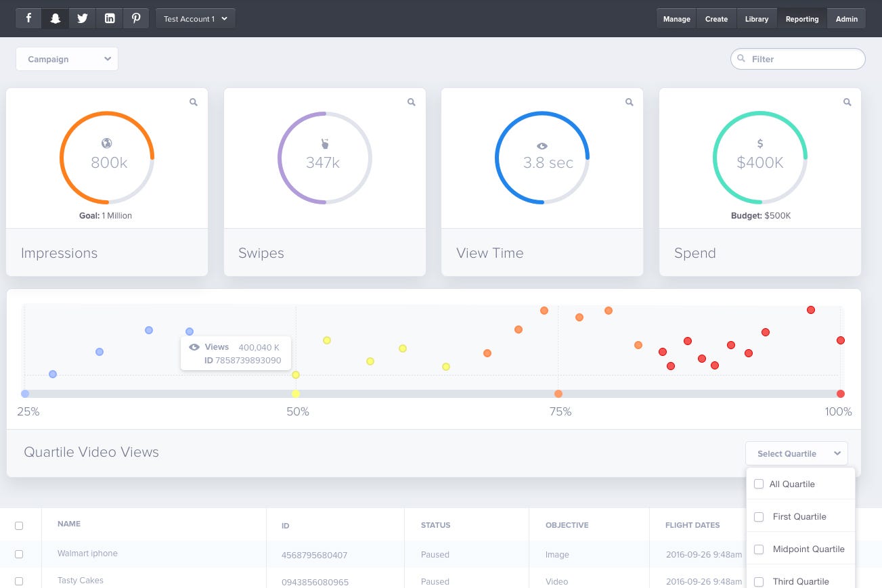Enable the Midpoint Quartile checkbox

pyautogui.click(x=759, y=549)
